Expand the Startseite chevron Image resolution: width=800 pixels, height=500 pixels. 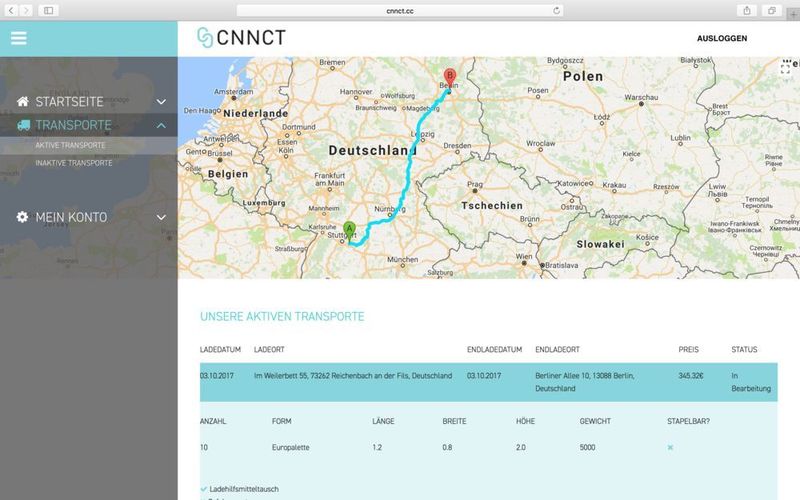click(x=161, y=102)
